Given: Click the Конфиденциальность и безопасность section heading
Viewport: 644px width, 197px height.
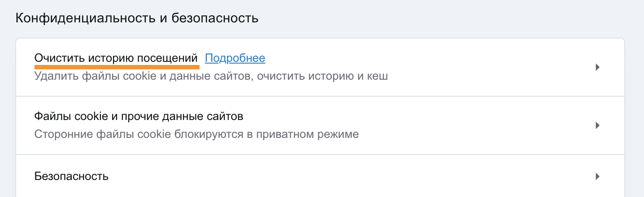Looking at the screenshot, I should pyautogui.click(x=137, y=18).
